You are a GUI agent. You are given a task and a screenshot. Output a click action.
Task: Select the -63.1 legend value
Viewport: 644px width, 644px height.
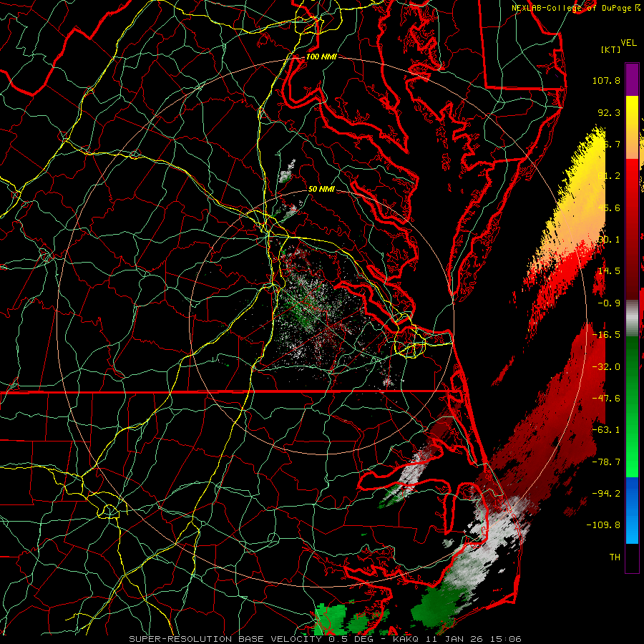(x=606, y=430)
